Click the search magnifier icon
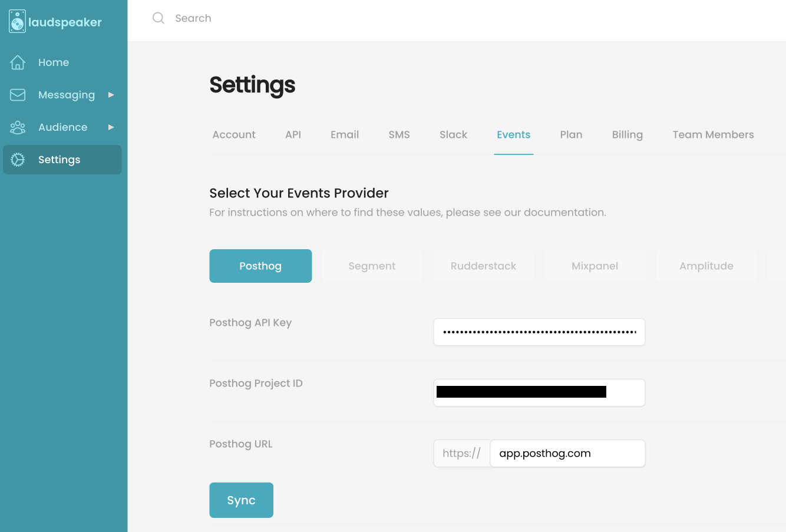Viewport: 786px width, 532px height. coord(158,18)
